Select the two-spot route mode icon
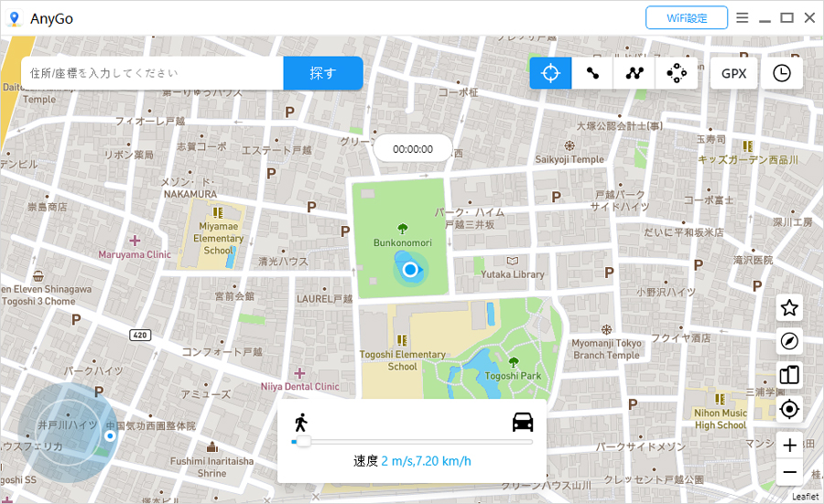This screenshot has width=824, height=504. click(592, 73)
